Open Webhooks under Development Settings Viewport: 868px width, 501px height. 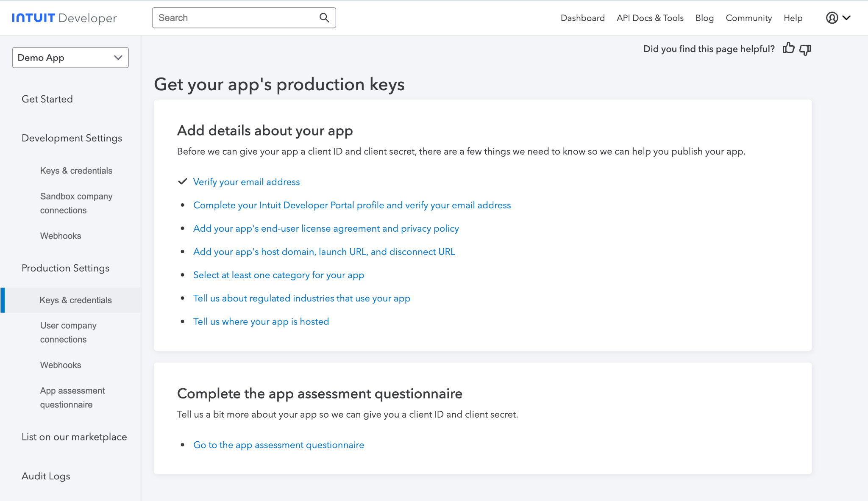61,236
